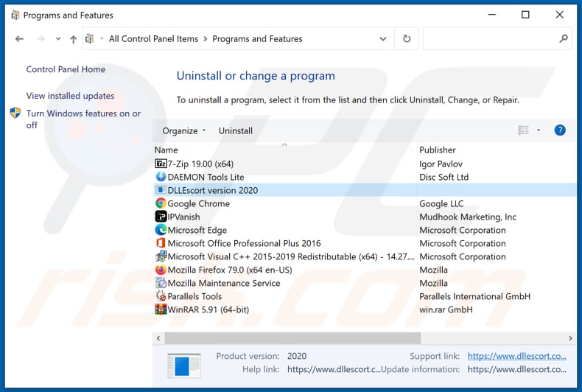Open help with the question mark icon
Screen dimensions: 582x392
point(560,130)
